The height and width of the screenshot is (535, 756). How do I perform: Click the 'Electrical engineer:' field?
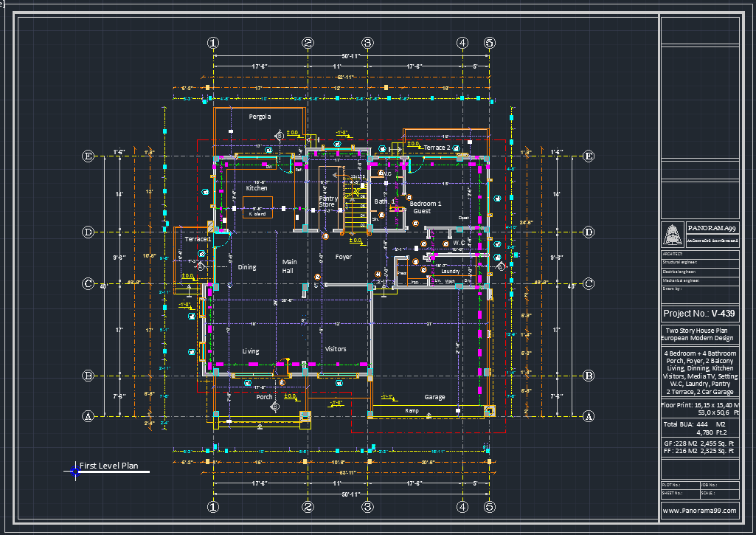click(700, 272)
